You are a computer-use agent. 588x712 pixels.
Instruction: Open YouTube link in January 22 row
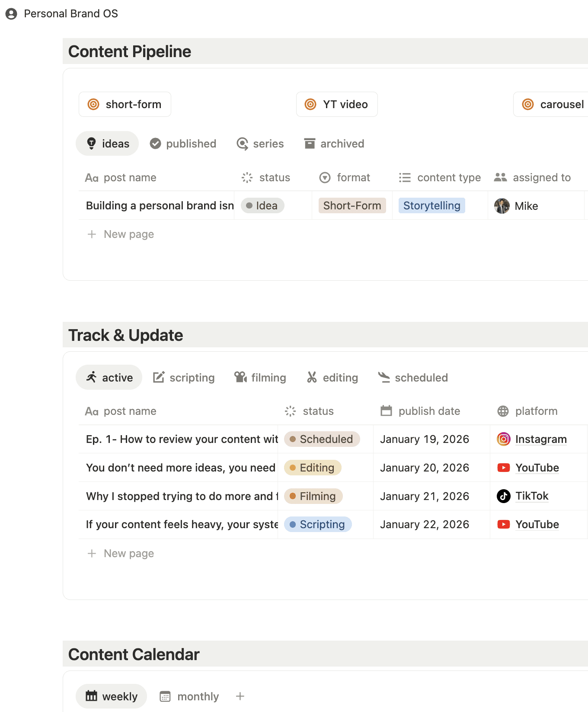pyautogui.click(x=537, y=524)
